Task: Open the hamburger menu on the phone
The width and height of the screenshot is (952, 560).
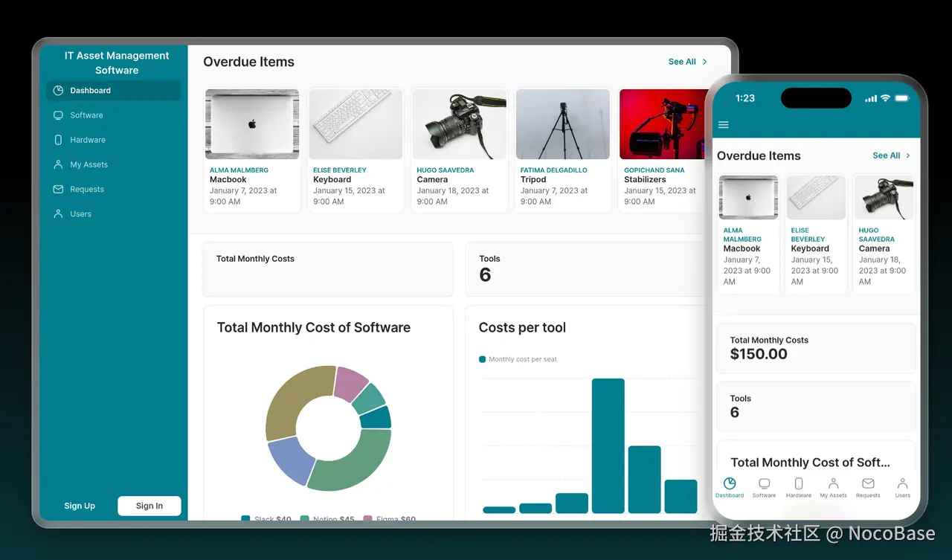Action: pos(723,125)
